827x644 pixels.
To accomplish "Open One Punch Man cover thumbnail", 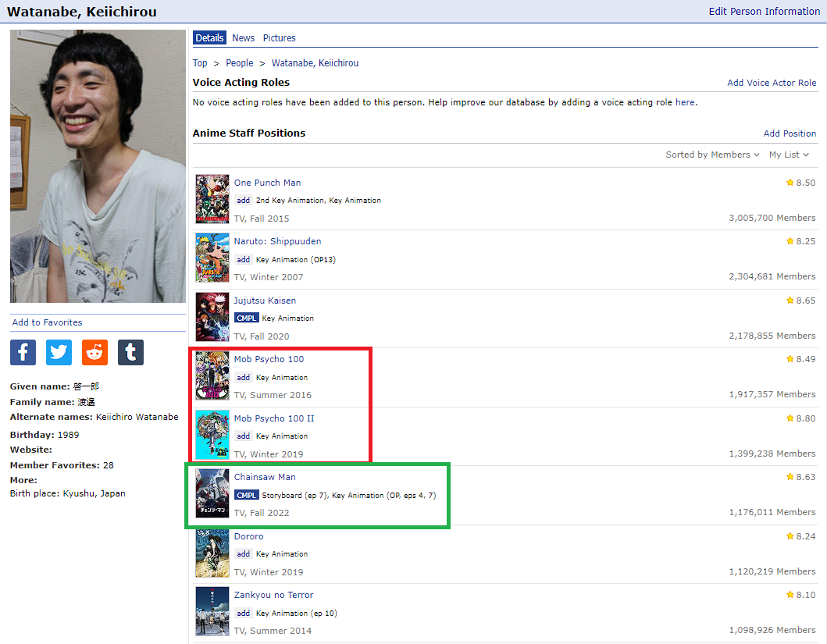I will coord(212,199).
